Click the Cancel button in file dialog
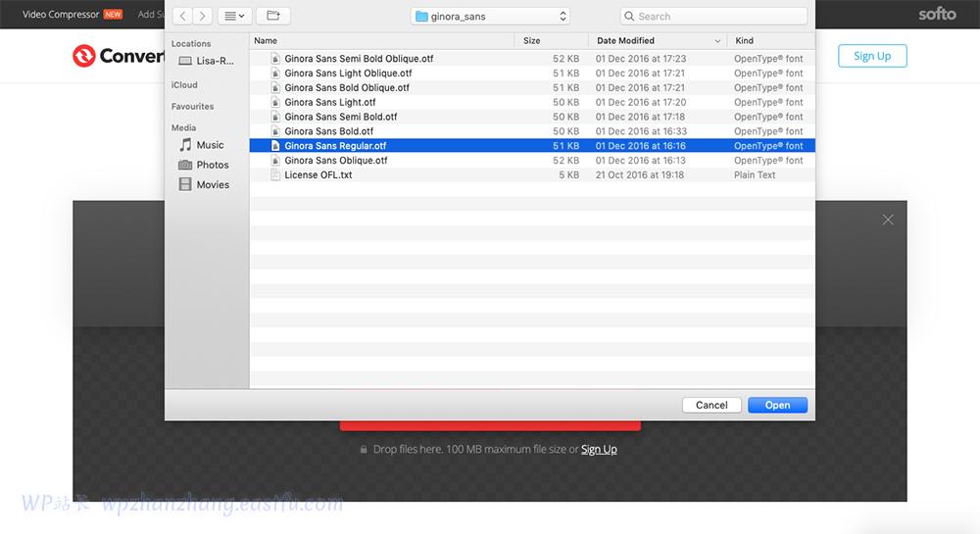This screenshot has height=534, width=980. (711, 406)
